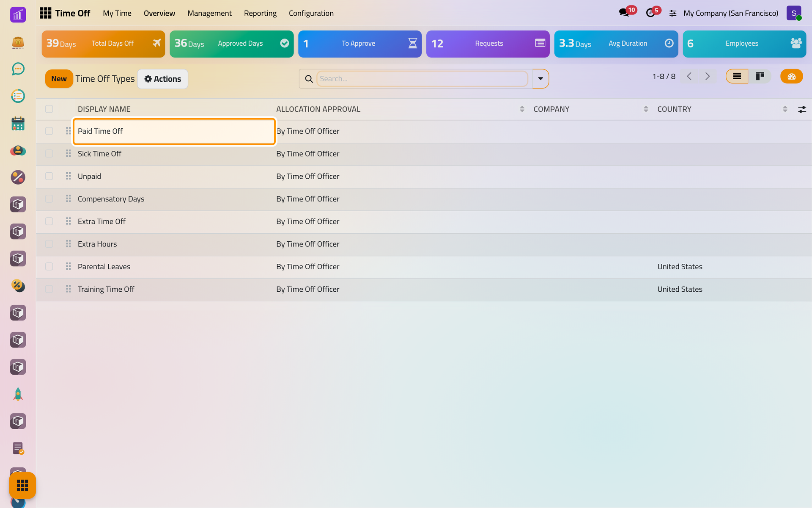This screenshot has width=812, height=508.
Task: Sort by Country column arrows
Action: tap(785, 109)
